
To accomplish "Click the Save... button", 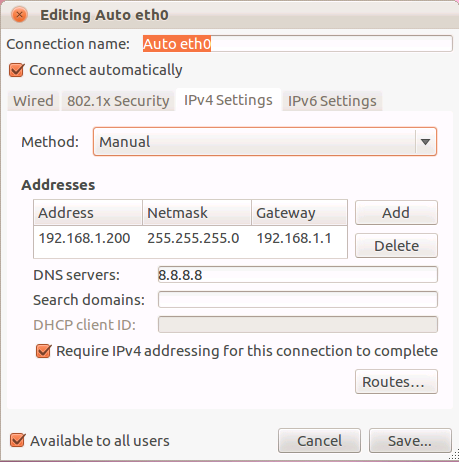I will tap(410, 441).
